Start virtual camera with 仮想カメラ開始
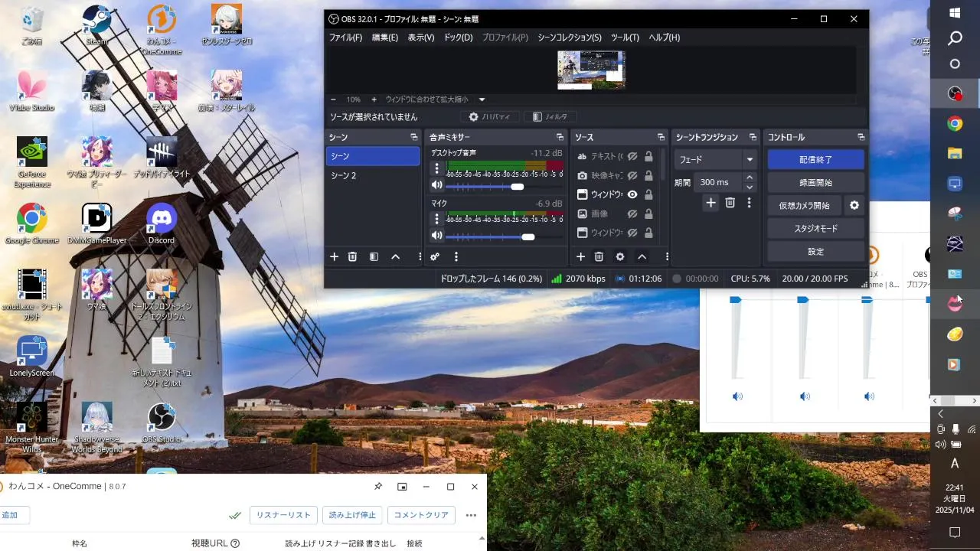This screenshot has width=980, height=551. coord(804,205)
